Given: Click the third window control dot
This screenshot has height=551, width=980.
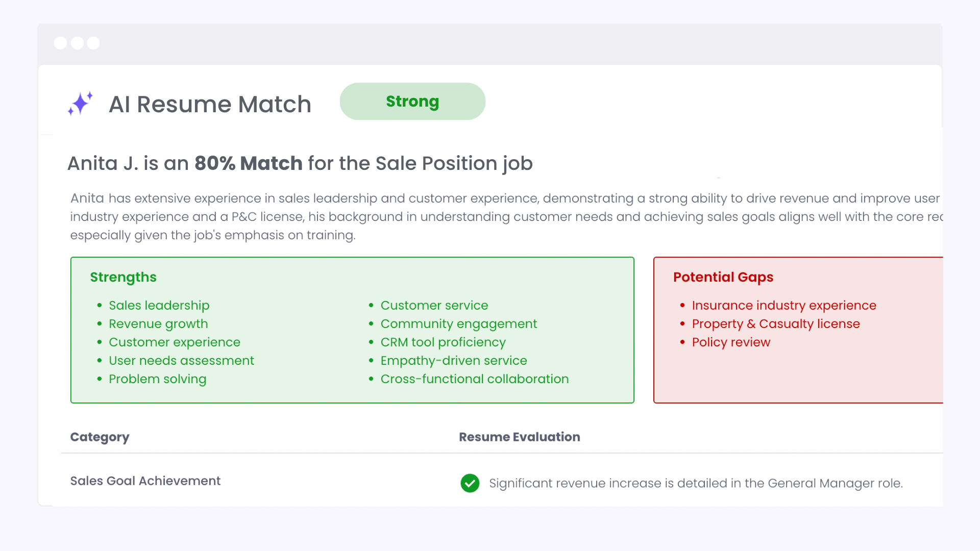Looking at the screenshot, I should click(x=93, y=43).
